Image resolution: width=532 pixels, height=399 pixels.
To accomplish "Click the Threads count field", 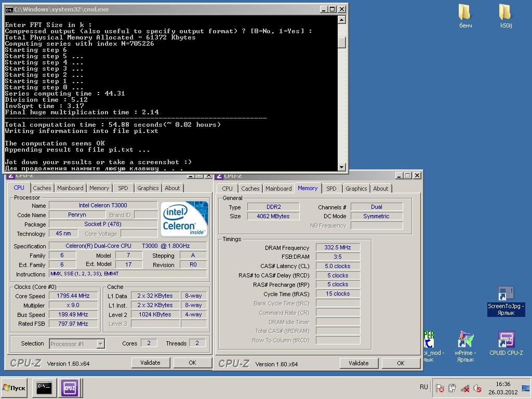I will pyautogui.click(x=197, y=343).
